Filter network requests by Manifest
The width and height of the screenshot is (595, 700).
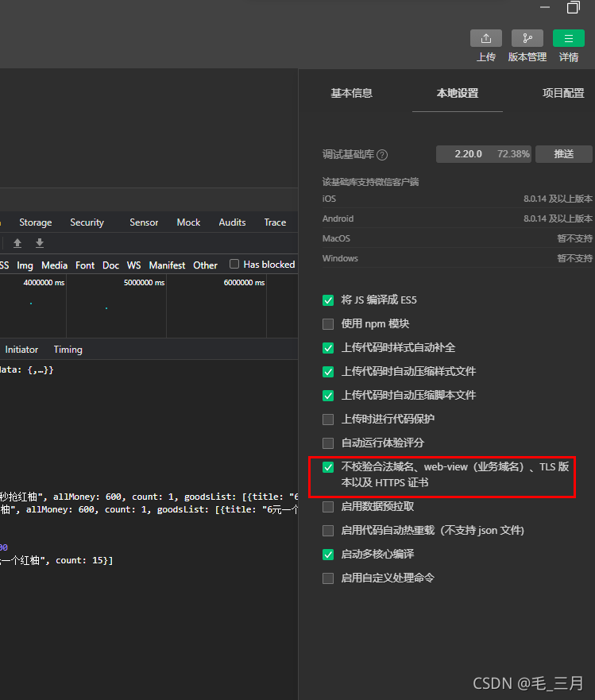[167, 265]
